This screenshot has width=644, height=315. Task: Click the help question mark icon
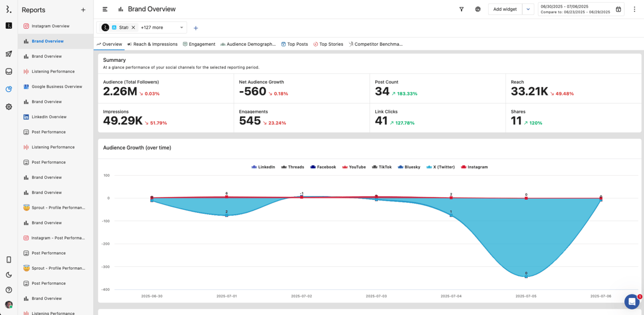[9, 290]
